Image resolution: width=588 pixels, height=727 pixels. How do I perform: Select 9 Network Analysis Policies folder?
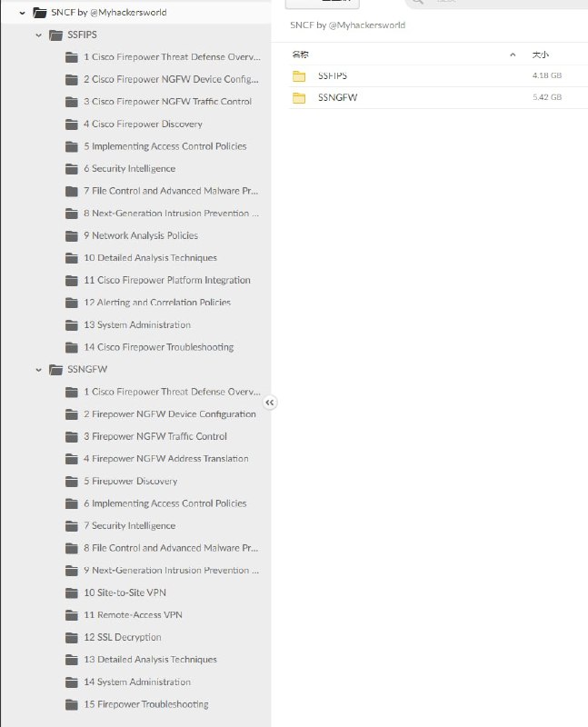[x=141, y=235]
